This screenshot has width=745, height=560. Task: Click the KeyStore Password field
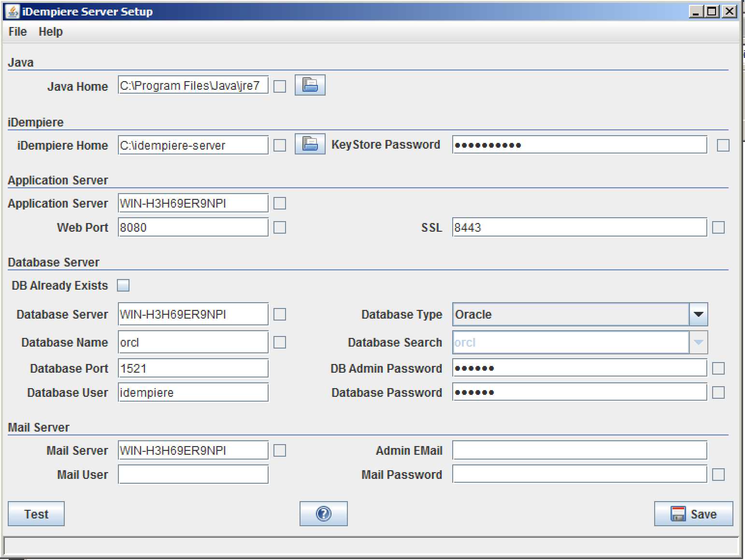click(580, 145)
